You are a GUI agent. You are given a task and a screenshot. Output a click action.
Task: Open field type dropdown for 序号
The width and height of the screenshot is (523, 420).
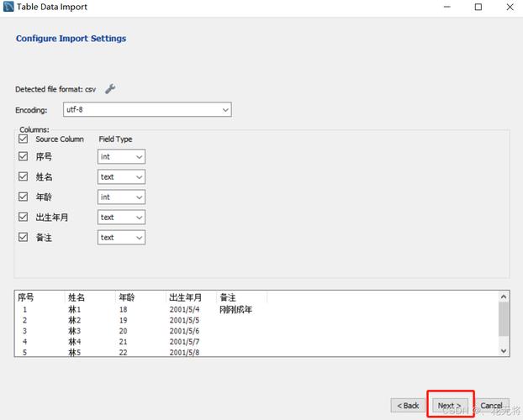coord(121,156)
